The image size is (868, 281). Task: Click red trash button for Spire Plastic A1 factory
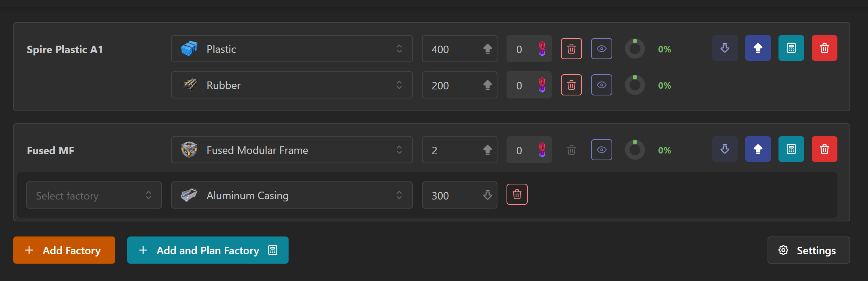point(824,48)
